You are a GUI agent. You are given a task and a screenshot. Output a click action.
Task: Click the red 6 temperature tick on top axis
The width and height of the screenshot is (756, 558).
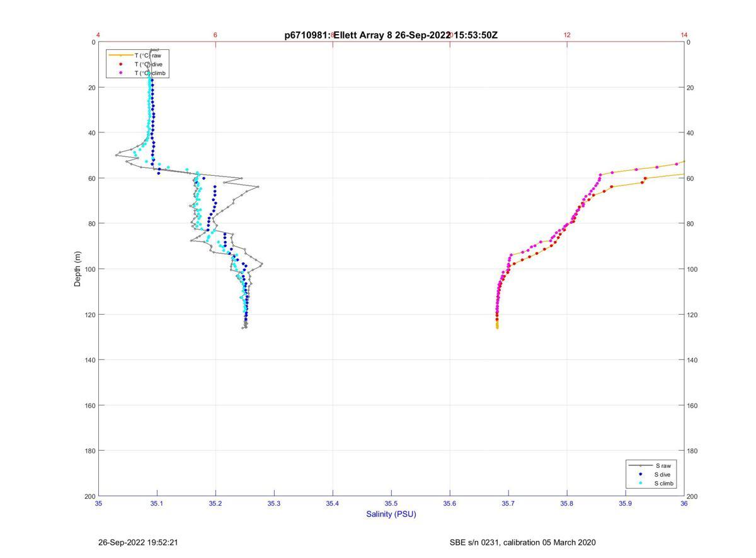point(215,35)
